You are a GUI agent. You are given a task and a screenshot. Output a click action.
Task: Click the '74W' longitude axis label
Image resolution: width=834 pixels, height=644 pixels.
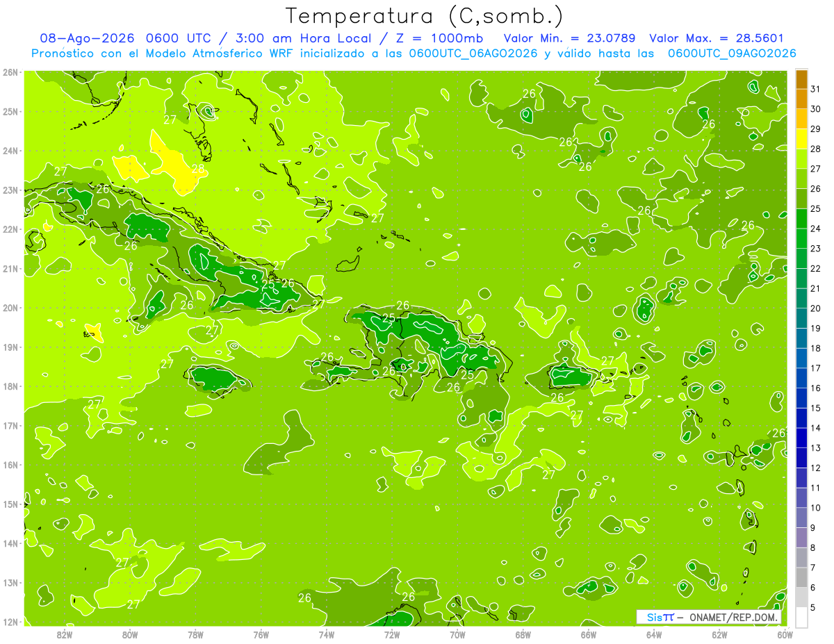click(x=326, y=634)
